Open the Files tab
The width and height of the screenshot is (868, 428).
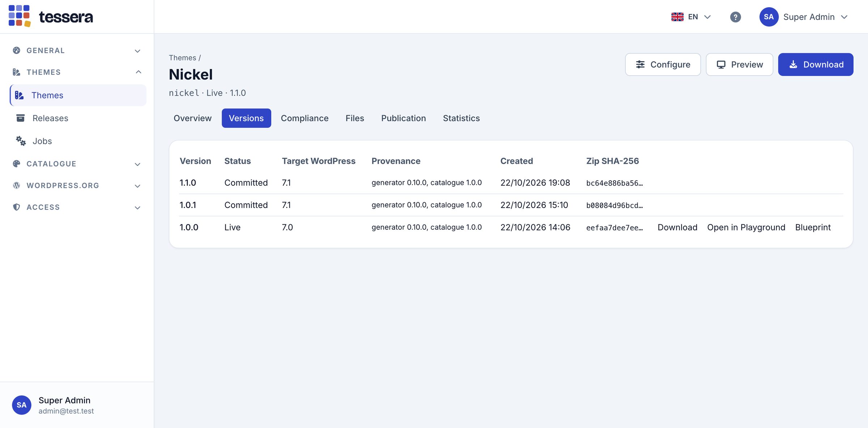click(355, 118)
